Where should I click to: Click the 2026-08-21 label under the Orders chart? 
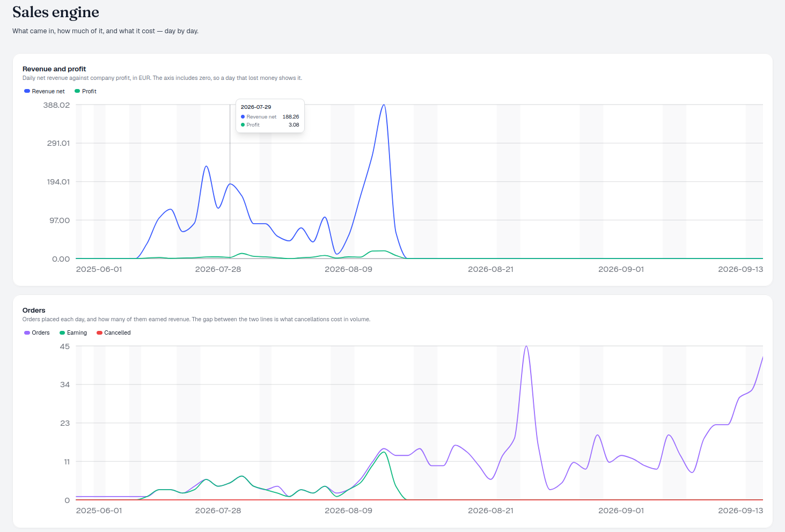[490, 511]
